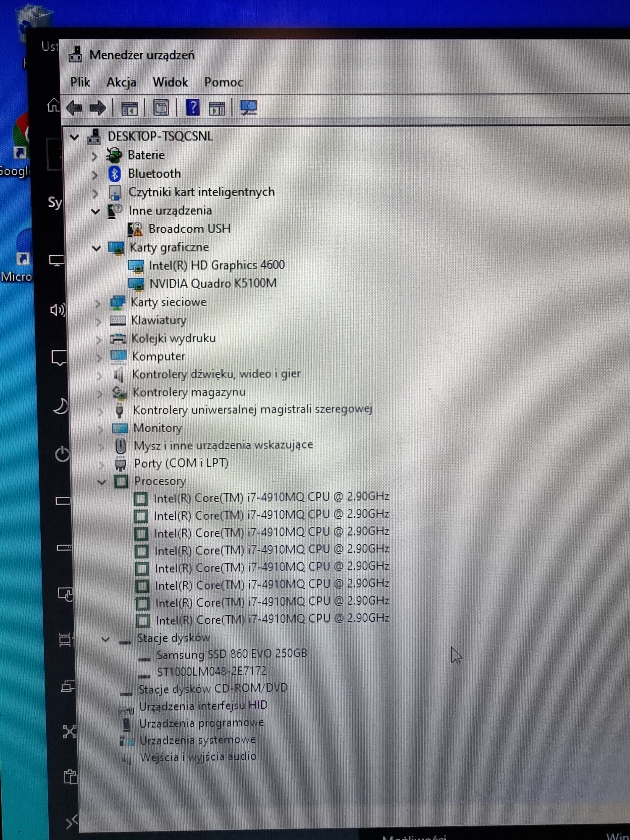Screen dimensions: 630x840
Task: Expand Czytniki kart inteligentnych category
Action: pyautogui.click(x=95, y=193)
